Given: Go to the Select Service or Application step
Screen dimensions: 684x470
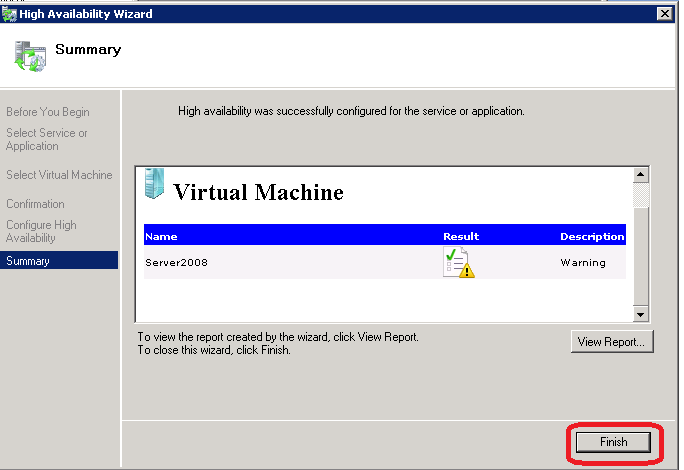Looking at the screenshot, I should pos(46,140).
